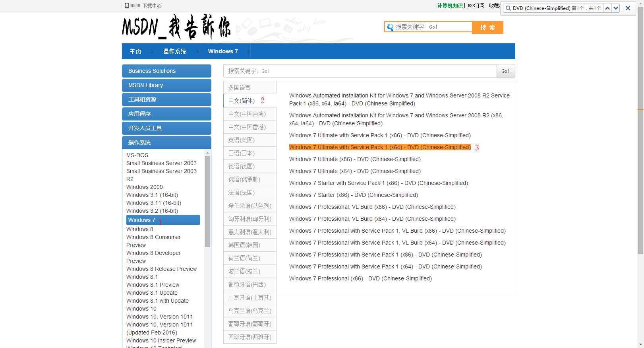
Task: Click Windows 3.11 (16-bit) in OS list
Action: [x=154, y=203]
